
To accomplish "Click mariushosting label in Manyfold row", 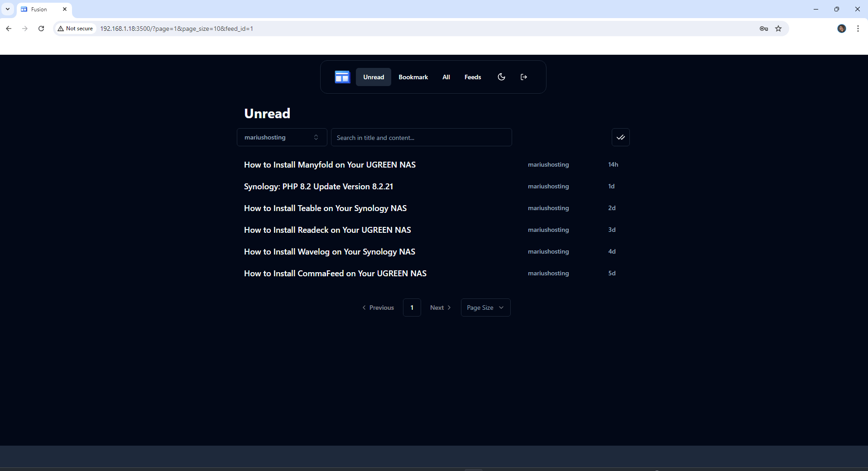I will [548, 164].
